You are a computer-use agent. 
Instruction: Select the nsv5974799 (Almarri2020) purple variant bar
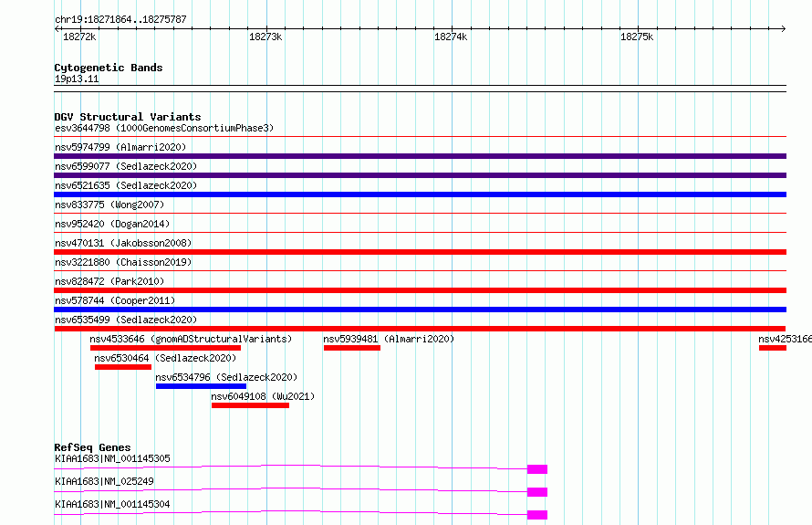(420, 156)
